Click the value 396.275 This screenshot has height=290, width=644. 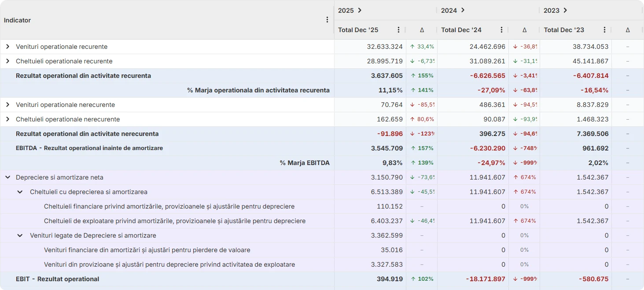pyautogui.click(x=493, y=134)
